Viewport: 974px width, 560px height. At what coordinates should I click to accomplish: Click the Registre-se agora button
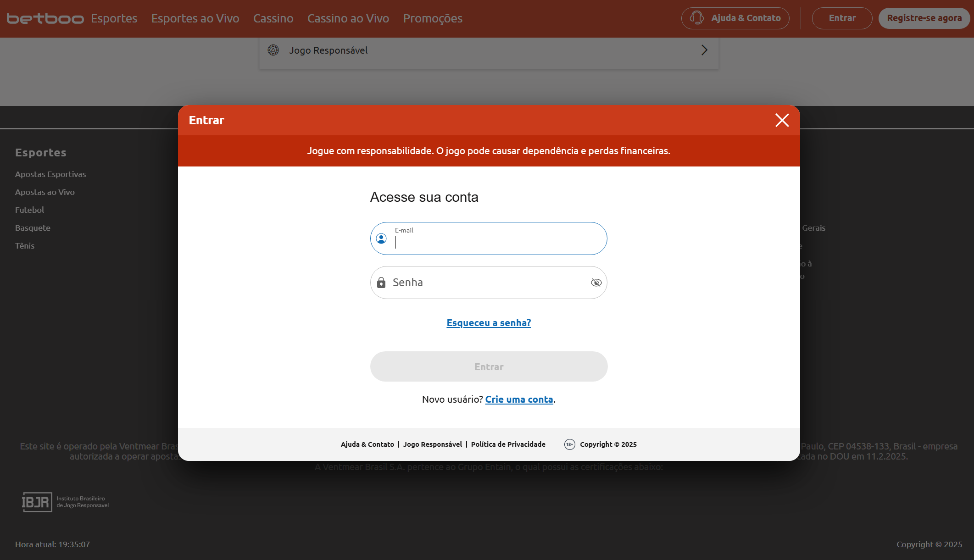tap(924, 18)
